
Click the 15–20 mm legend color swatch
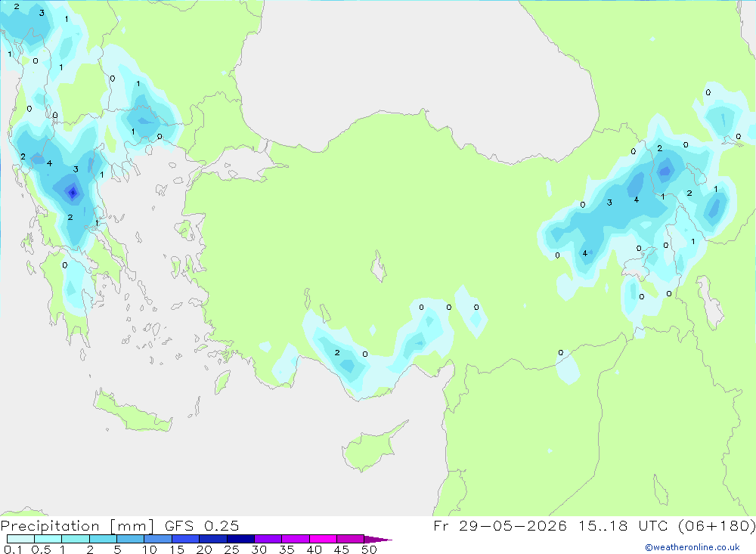[185, 539]
